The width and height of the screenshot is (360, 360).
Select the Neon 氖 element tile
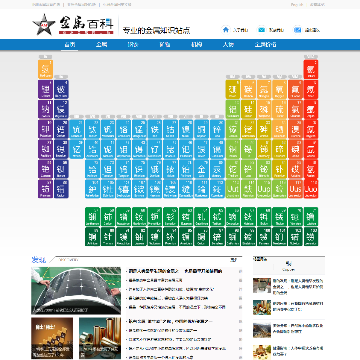(x=311, y=89)
